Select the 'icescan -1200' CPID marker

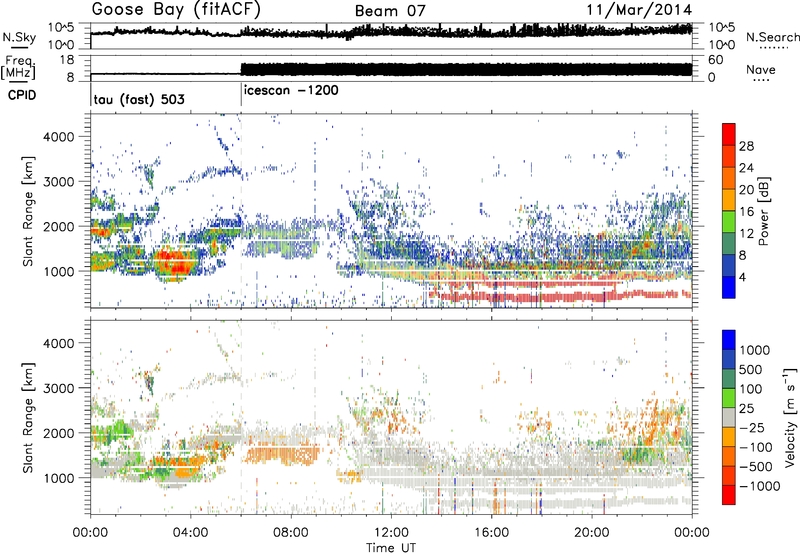(x=291, y=90)
